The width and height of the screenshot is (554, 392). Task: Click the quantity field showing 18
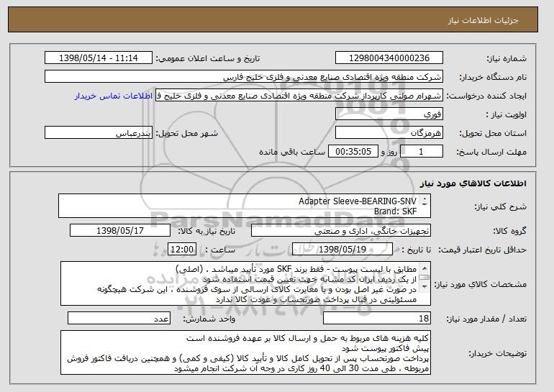(377, 318)
